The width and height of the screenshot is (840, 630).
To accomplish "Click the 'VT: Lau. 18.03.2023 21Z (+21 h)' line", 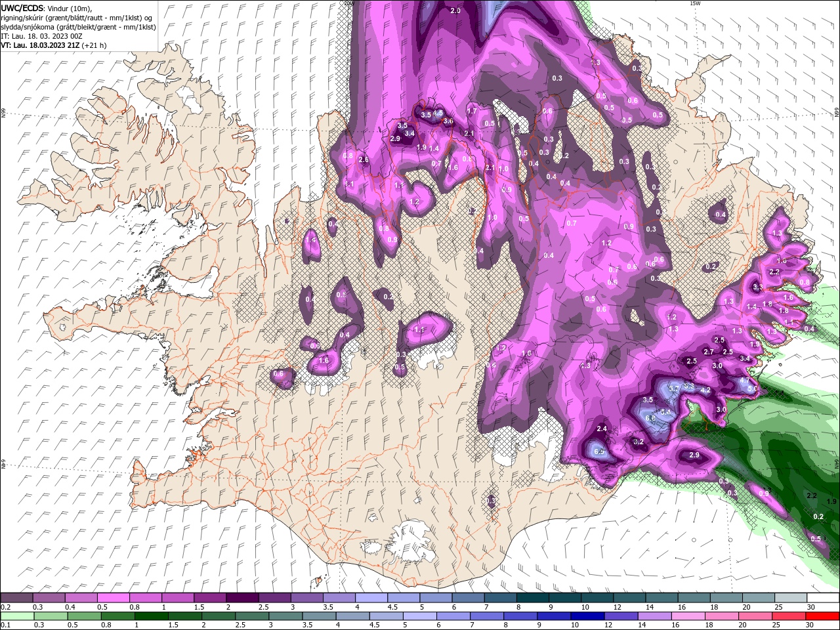I will click(54, 45).
